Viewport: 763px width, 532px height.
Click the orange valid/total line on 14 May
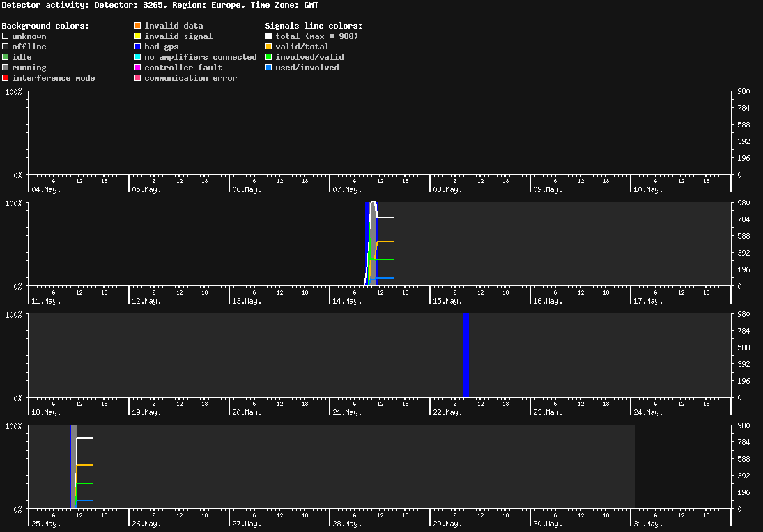[x=385, y=242]
